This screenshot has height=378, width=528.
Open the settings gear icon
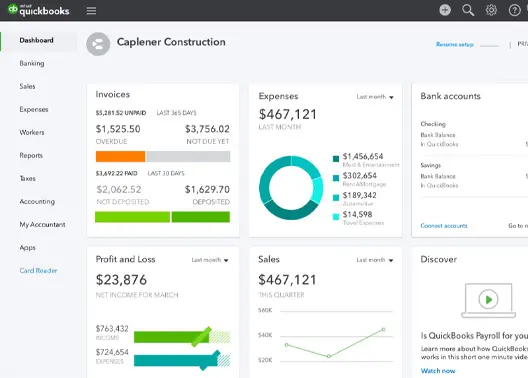point(491,10)
